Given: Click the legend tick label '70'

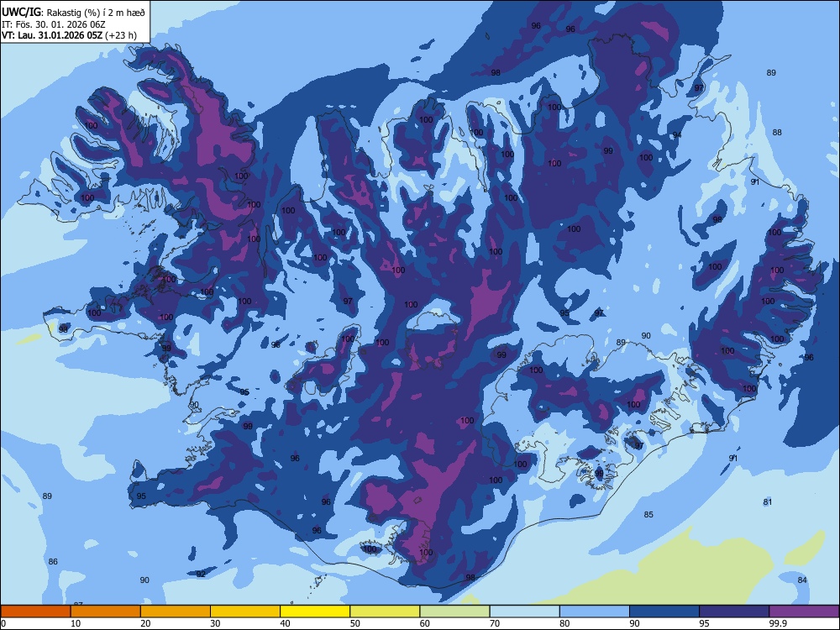Looking at the screenshot, I should point(495,623).
